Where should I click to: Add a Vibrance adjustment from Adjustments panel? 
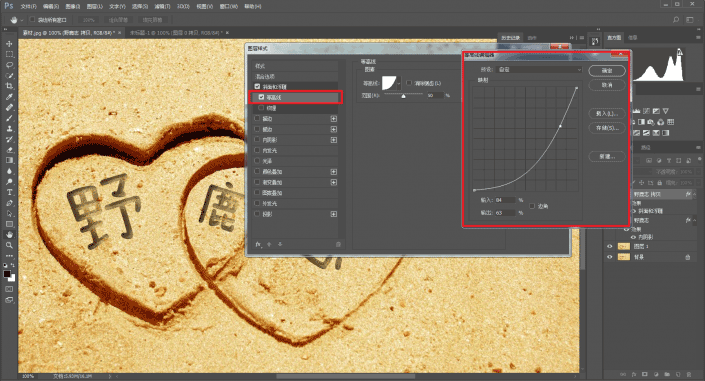point(665,111)
